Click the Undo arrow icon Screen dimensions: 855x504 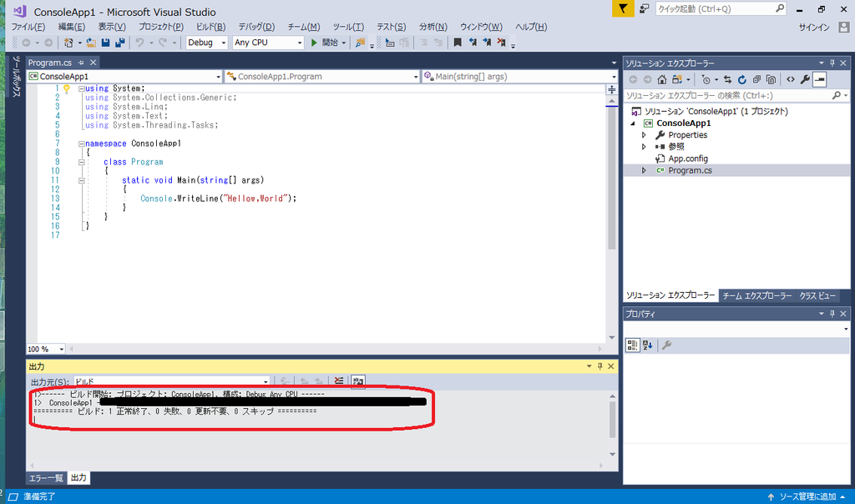pos(139,43)
